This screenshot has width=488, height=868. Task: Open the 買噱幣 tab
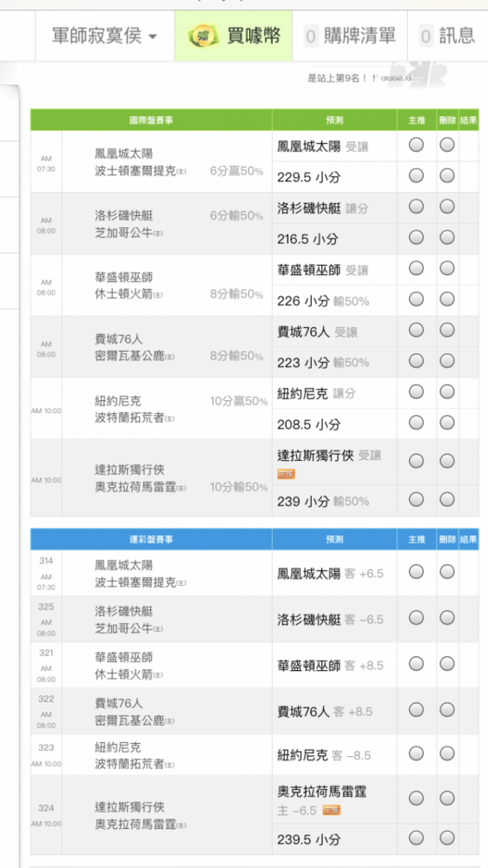point(234,36)
